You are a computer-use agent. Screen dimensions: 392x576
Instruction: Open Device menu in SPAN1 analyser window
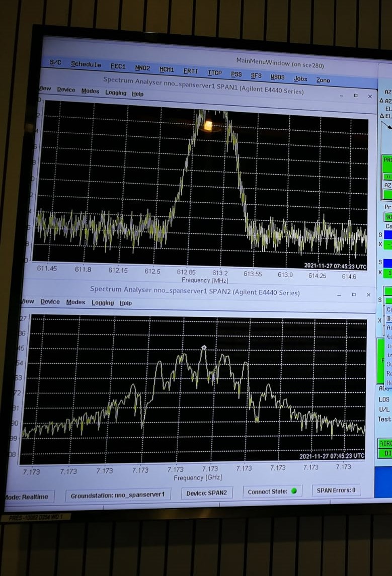(x=66, y=90)
